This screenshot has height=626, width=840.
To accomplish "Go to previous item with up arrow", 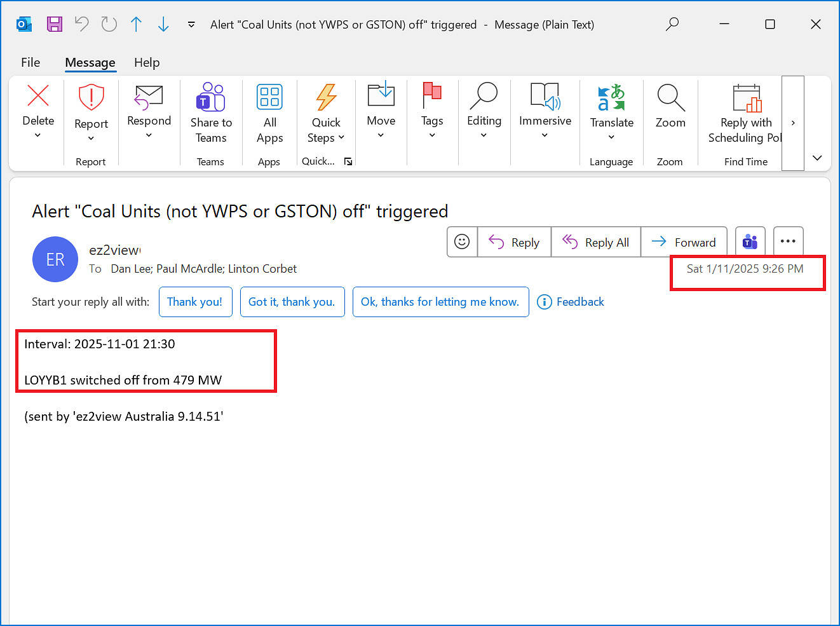I will click(136, 24).
